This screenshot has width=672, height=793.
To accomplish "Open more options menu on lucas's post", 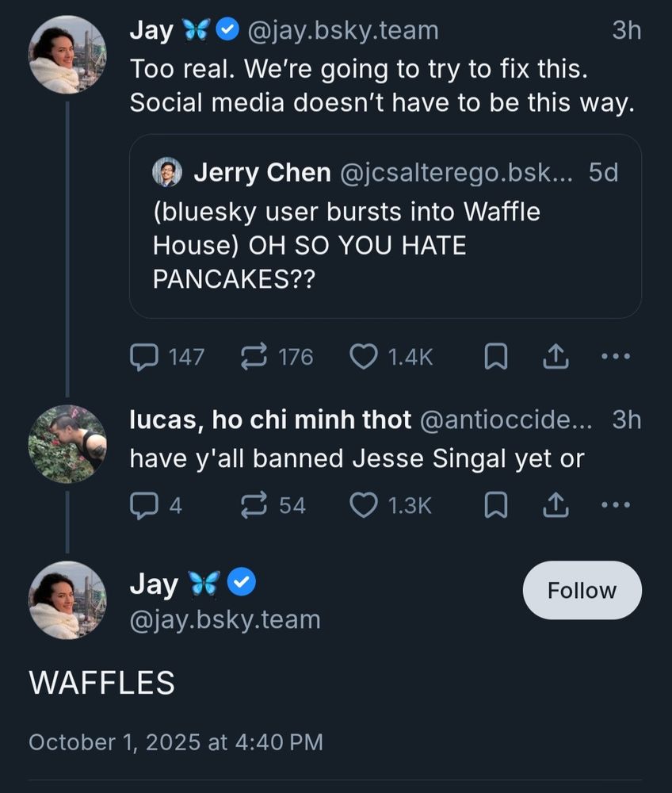I will tap(616, 505).
